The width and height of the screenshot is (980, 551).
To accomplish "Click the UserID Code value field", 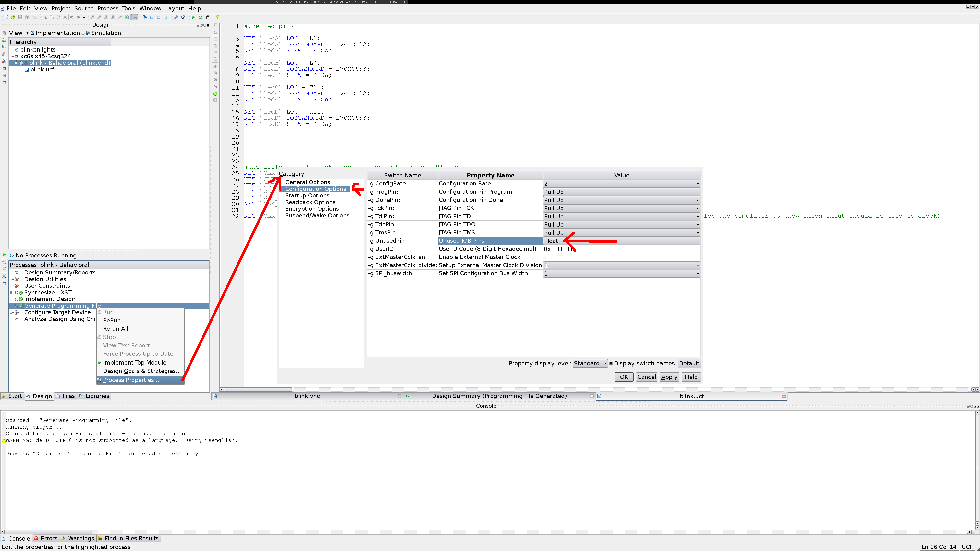I will (x=621, y=249).
